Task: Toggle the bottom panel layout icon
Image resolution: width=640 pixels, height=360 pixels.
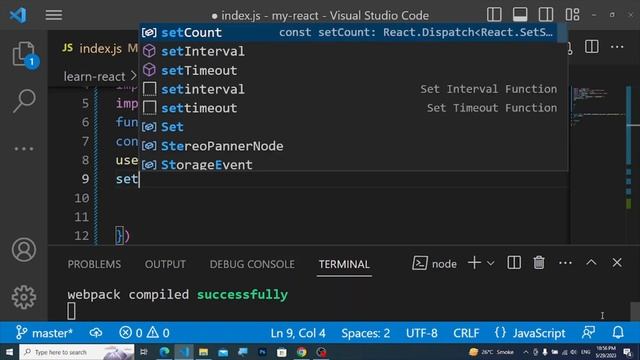Action: [520, 15]
